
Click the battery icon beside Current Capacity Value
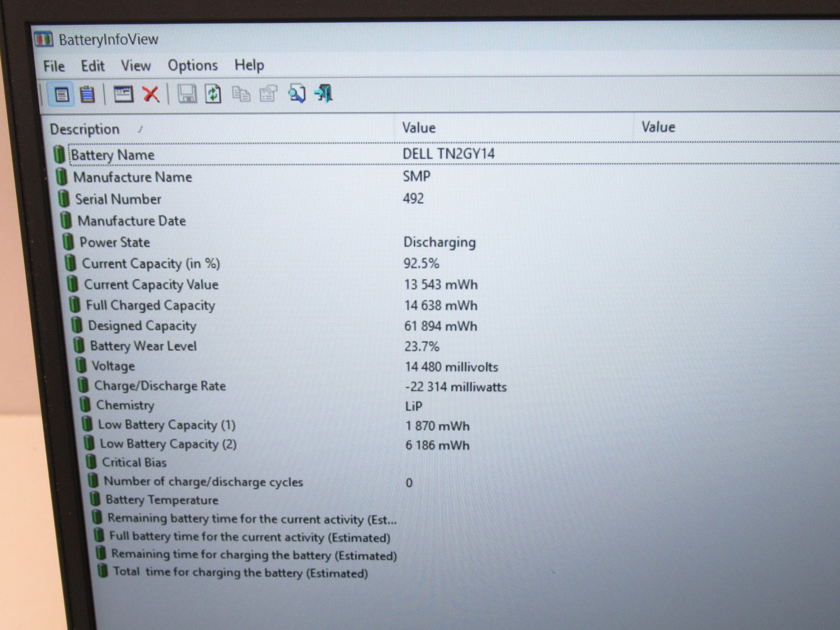[73, 284]
